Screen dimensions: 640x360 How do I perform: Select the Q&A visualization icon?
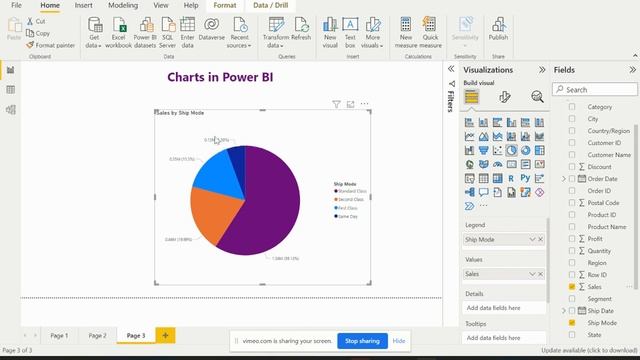pyautogui.click(x=484, y=192)
